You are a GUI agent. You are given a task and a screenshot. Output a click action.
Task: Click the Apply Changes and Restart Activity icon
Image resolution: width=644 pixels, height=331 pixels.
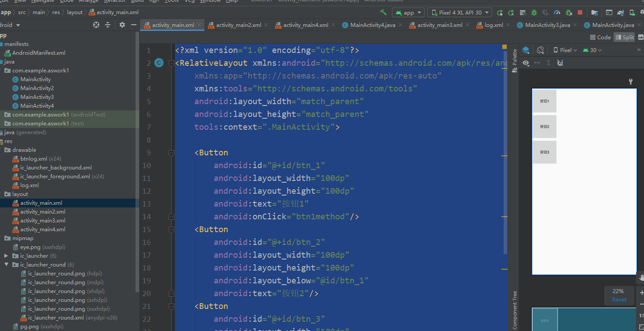click(500, 13)
